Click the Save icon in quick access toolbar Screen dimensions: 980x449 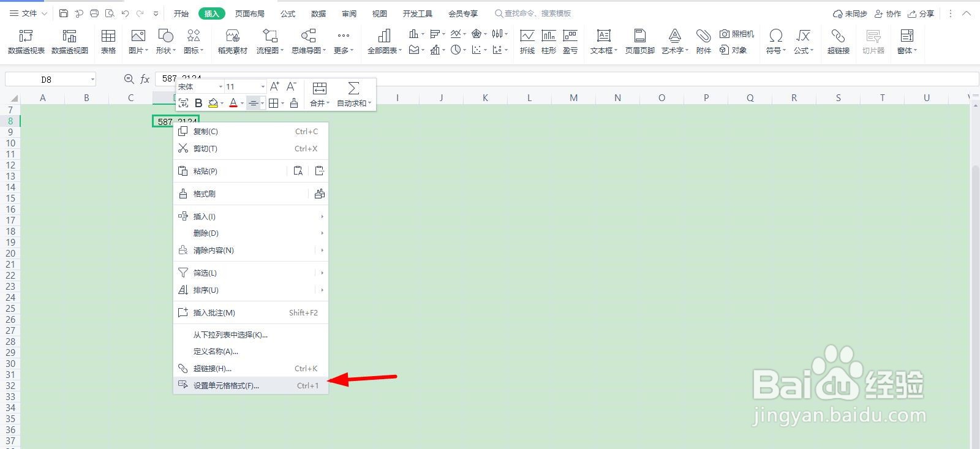[x=64, y=13]
